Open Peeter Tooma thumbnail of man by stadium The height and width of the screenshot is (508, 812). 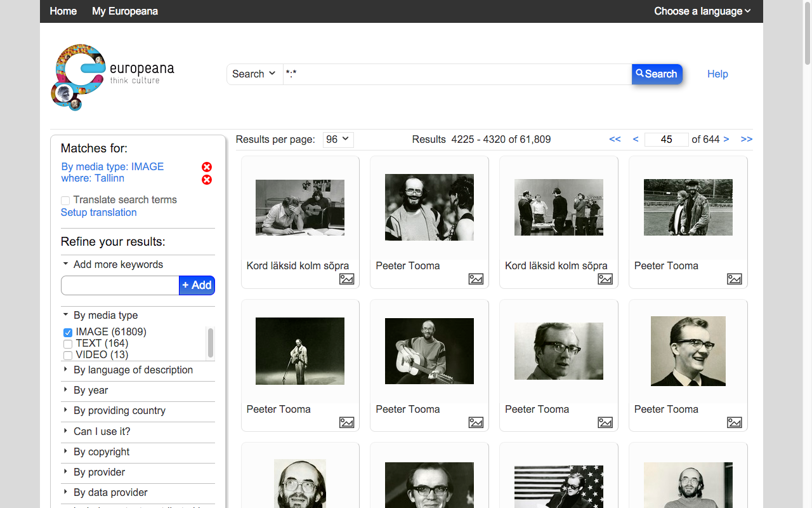[688, 208]
